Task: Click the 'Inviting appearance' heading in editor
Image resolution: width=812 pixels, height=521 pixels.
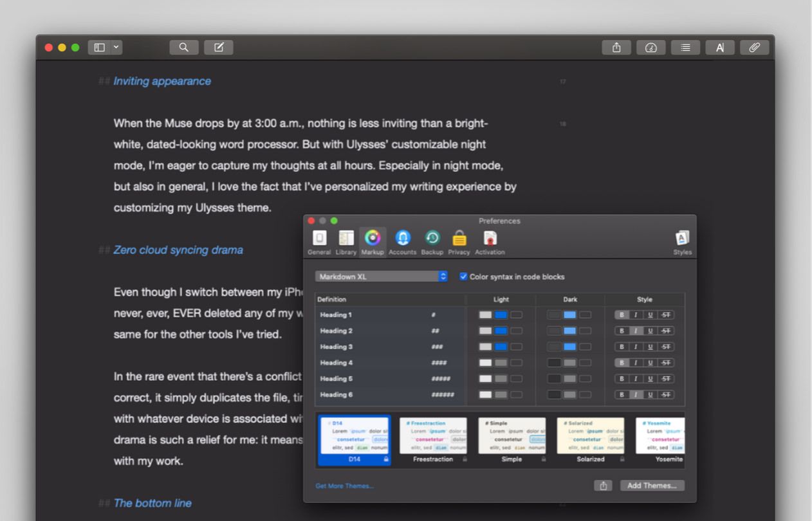Action: click(162, 81)
